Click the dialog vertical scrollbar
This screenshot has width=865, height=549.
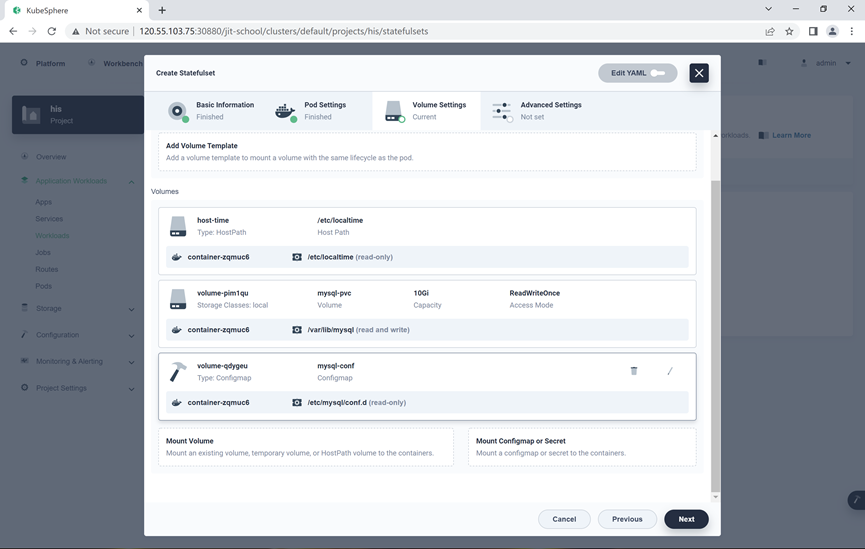pyautogui.click(x=716, y=335)
